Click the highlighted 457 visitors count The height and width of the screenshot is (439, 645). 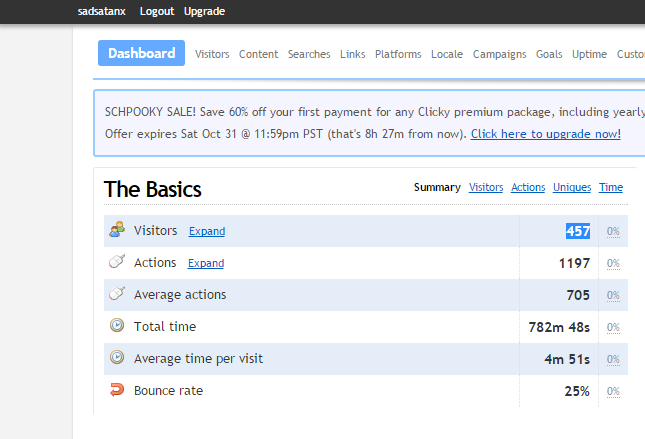(578, 231)
